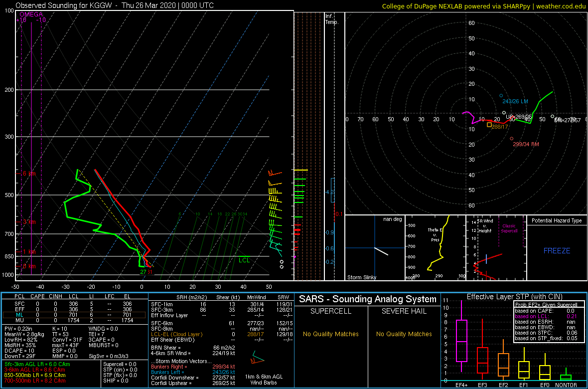Screen dimensions: 588x389
Task: Click the Effective Layer STP (with CIN) heading
Action: [x=514, y=297]
